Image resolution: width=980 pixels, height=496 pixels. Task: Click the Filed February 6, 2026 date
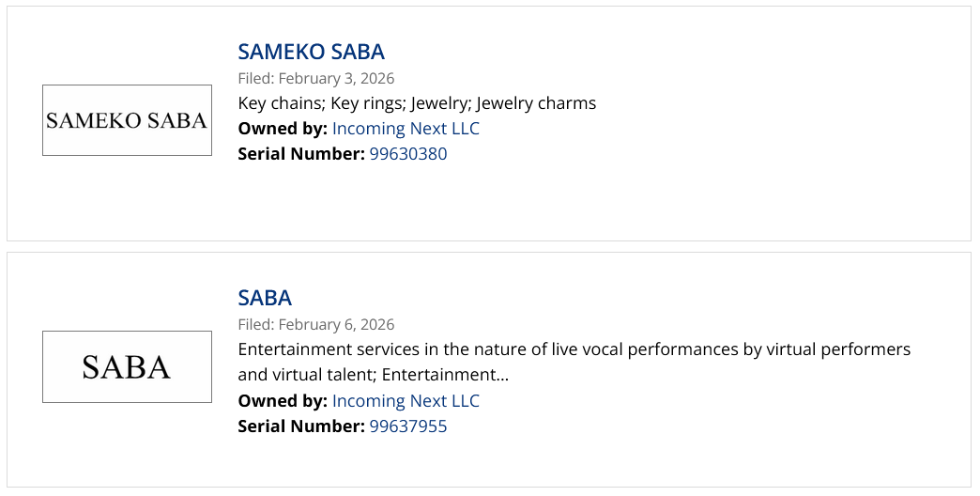[316, 324]
